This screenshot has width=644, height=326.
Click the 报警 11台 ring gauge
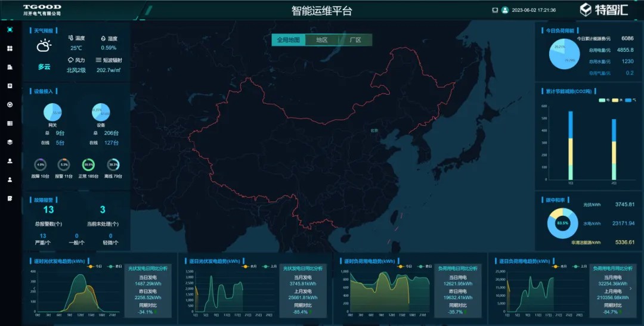[64, 164]
